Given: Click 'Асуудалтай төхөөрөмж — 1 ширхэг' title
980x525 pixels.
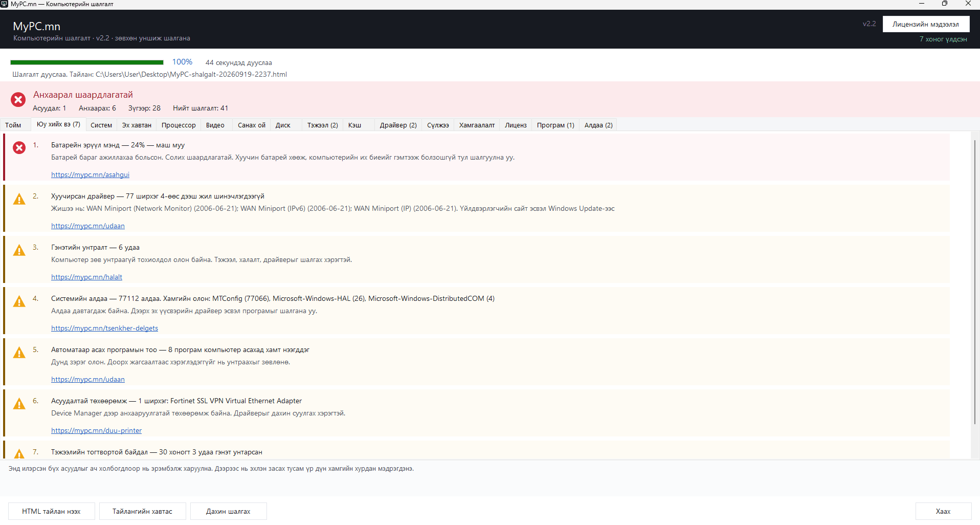Looking at the screenshot, I should [x=176, y=401].
